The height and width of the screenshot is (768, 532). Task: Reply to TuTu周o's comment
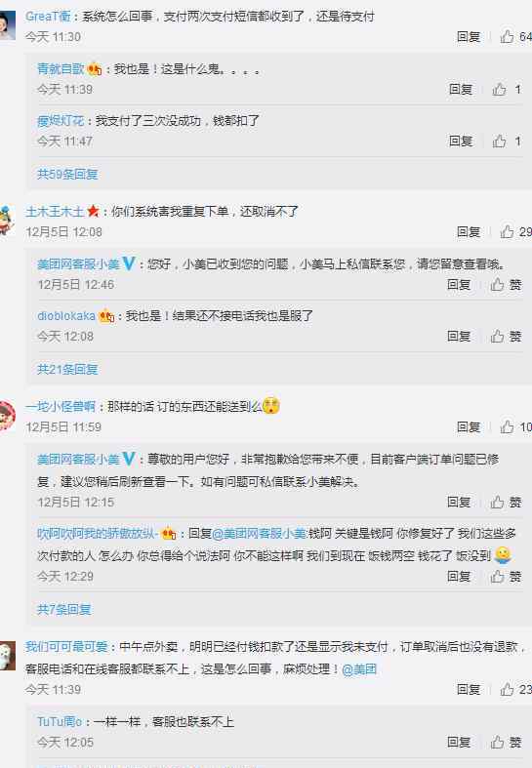[459, 742]
